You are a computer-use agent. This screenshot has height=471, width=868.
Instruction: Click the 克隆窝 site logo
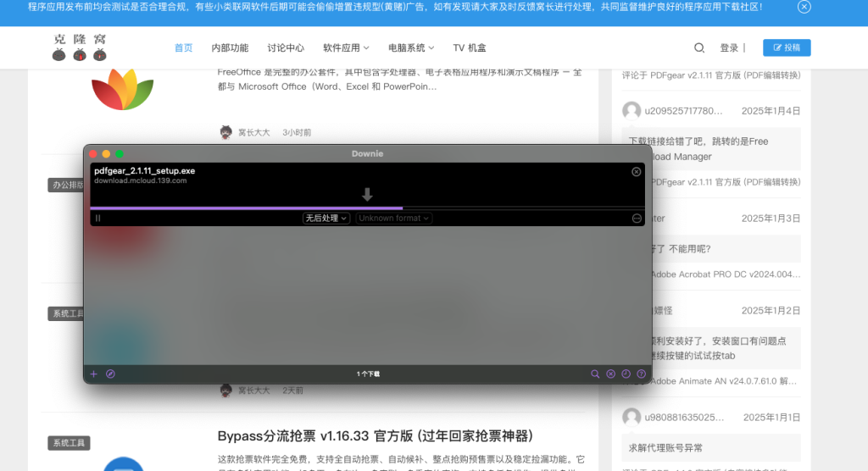[80, 47]
